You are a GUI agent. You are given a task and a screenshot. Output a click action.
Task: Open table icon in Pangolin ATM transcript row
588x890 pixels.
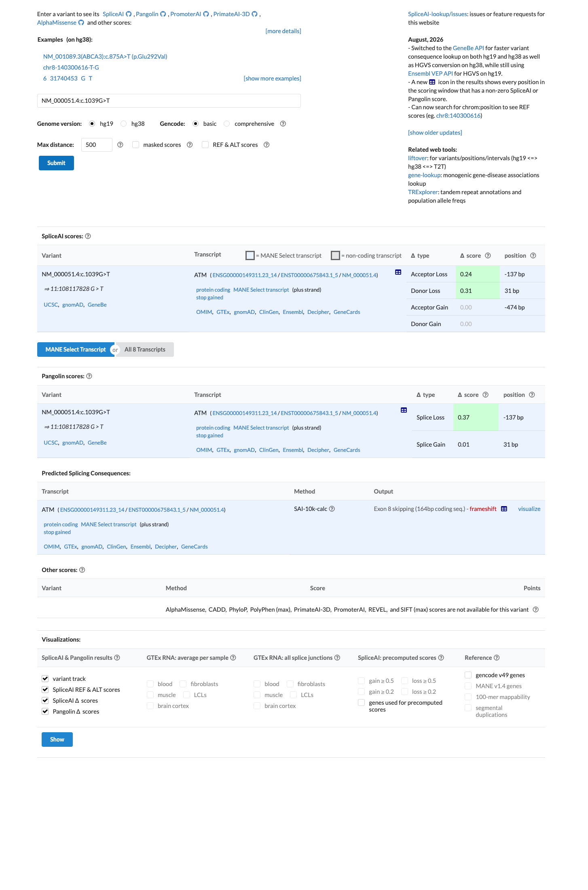(404, 410)
